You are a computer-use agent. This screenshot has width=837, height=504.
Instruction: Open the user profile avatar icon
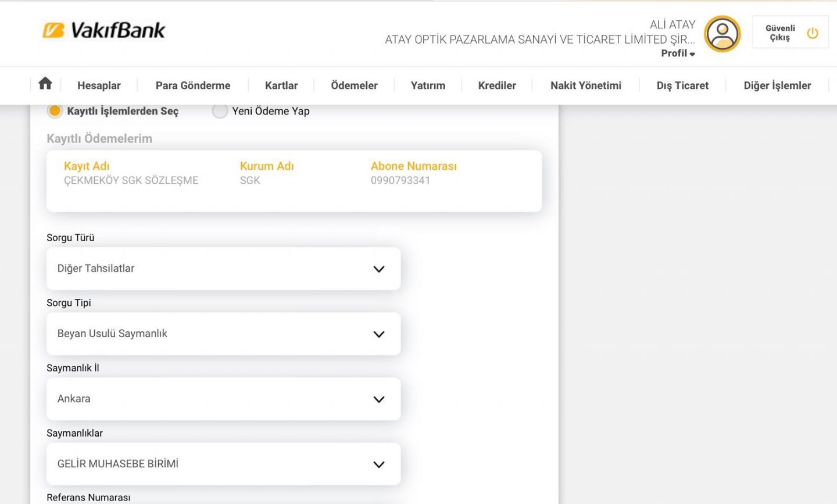pos(722,34)
